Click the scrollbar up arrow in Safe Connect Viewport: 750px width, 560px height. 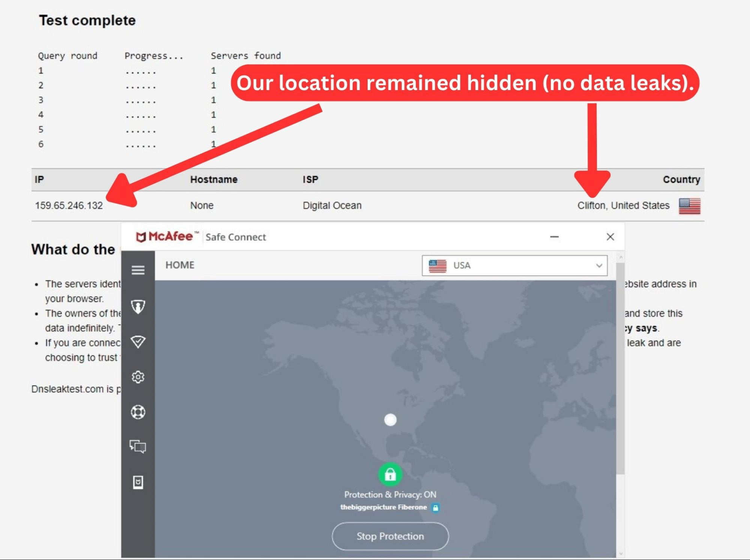pyautogui.click(x=621, y=257)
